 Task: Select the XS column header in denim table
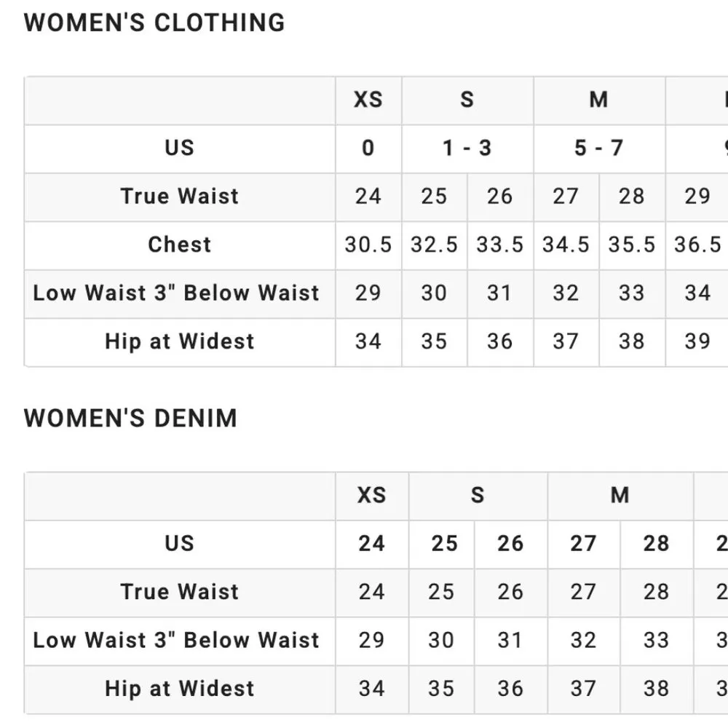click(371, 496)
